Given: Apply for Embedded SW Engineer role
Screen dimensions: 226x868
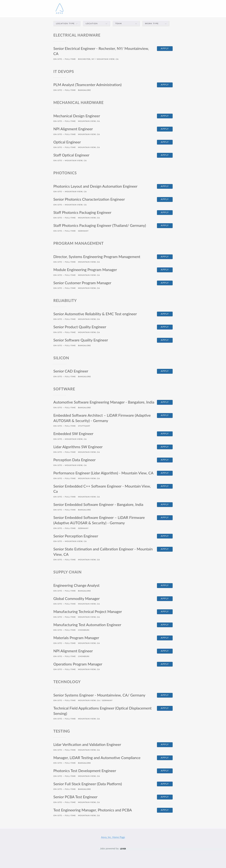Looking at the screenshot, I should pyautogui.click(x=165, y=434).
